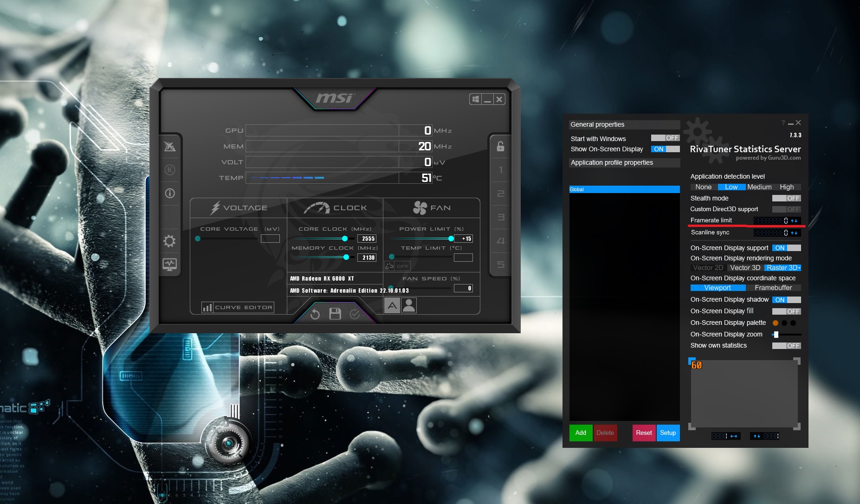
Task: Click the horizontal OSD position stepper
Action: point(734,436)
